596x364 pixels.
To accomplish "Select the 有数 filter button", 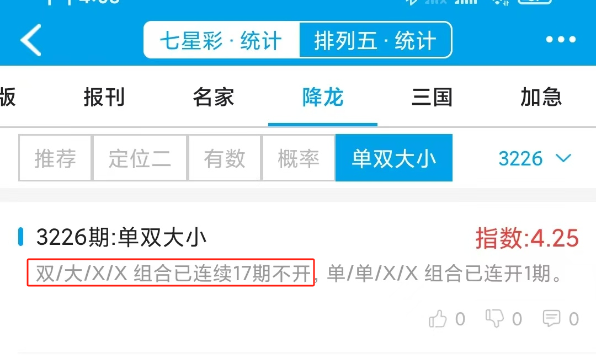I will tap(224, 158).
